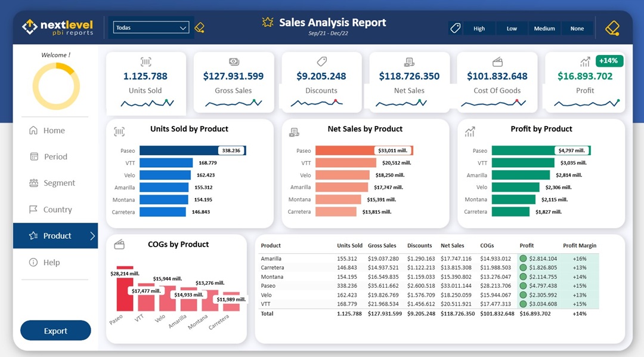Sort table by Profit Margin column header
This screenshot has height=357, width=644.
[579, 245]
